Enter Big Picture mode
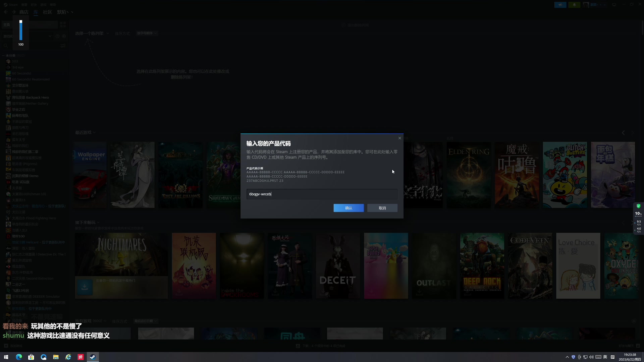Image resolution: width=644 pixels, height=362 pixels. pyautogui.click(x=614, y=5)
